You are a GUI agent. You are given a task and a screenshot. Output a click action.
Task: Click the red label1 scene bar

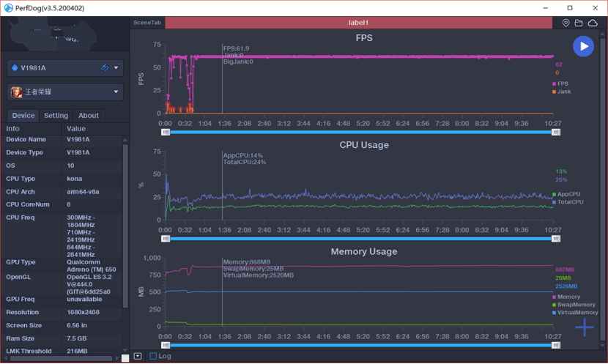point(358,23)
